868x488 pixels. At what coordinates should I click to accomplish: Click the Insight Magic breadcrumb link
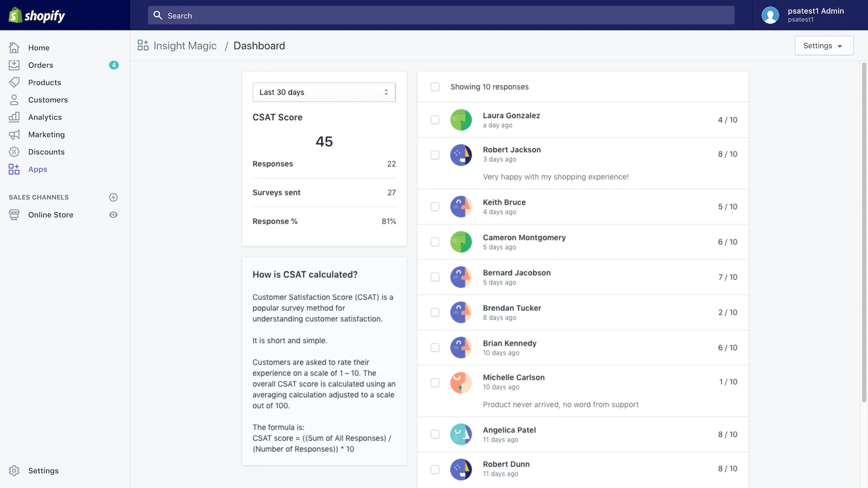point(184,46)
